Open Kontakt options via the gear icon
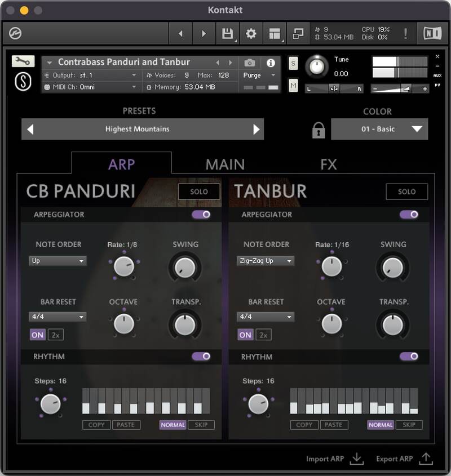Viewport: 451px width, 476px height. (x=251, y=33)
